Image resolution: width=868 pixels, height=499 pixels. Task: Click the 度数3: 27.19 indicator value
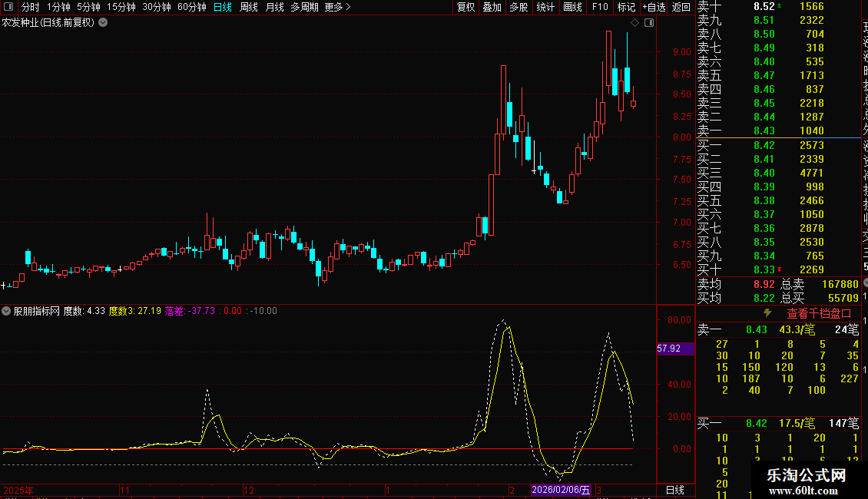(x=134, y=311)
